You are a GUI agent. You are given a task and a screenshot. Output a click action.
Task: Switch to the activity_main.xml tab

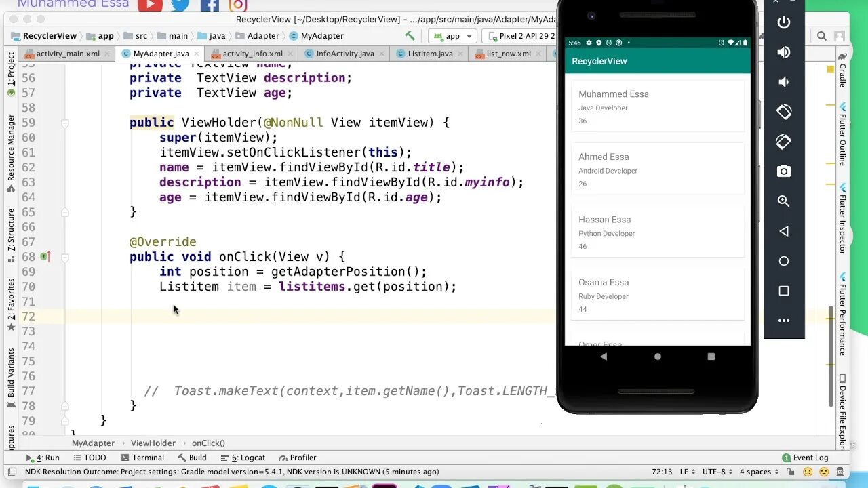point(67,54)
